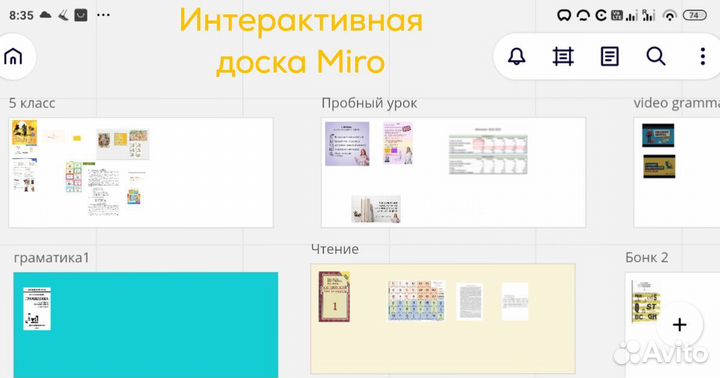Viewport: 720px width, 378px height.
Task: Open the yellow-highlighted card in Бонк 2 frame
Action: pos(646,301)
